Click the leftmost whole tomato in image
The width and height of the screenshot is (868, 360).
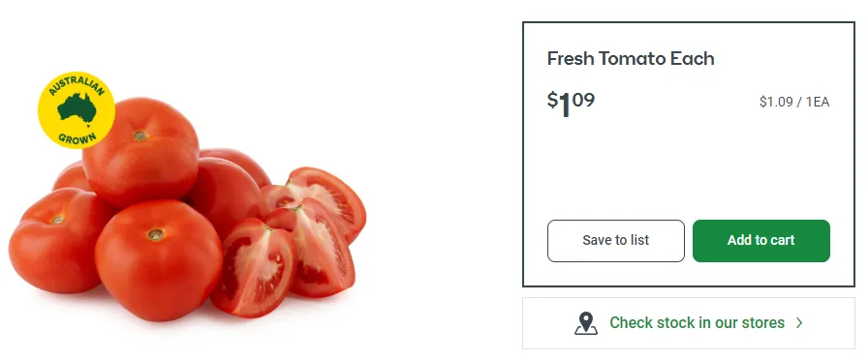click(55, 241)
